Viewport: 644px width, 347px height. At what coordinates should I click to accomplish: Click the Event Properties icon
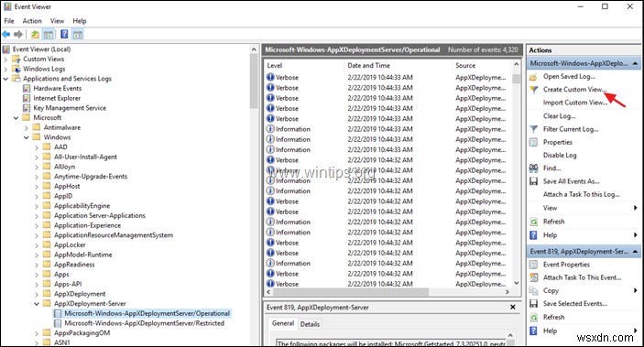click(x=533, y=265)
